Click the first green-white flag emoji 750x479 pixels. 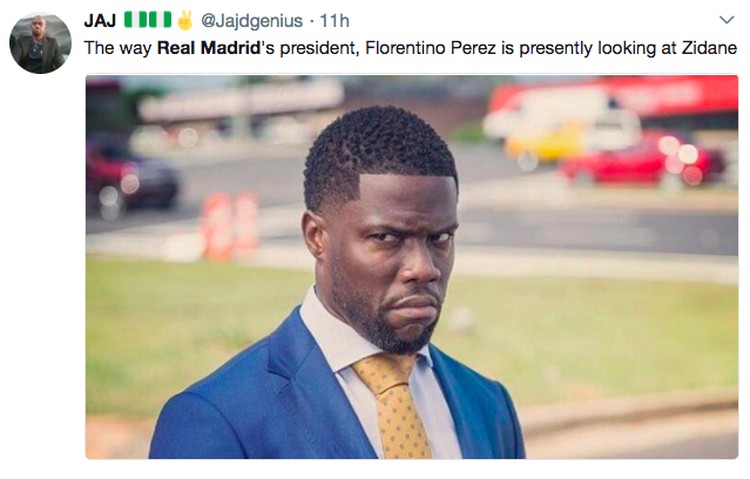coord(136,20)
